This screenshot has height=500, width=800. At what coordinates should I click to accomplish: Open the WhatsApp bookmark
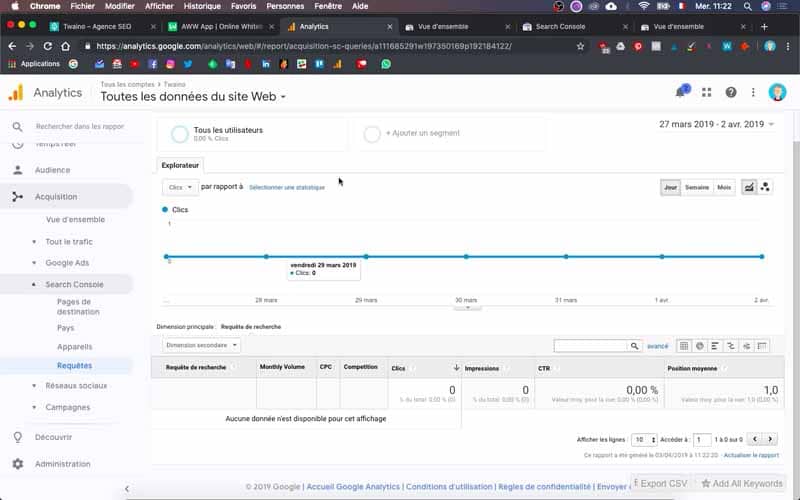click(386, 64)
